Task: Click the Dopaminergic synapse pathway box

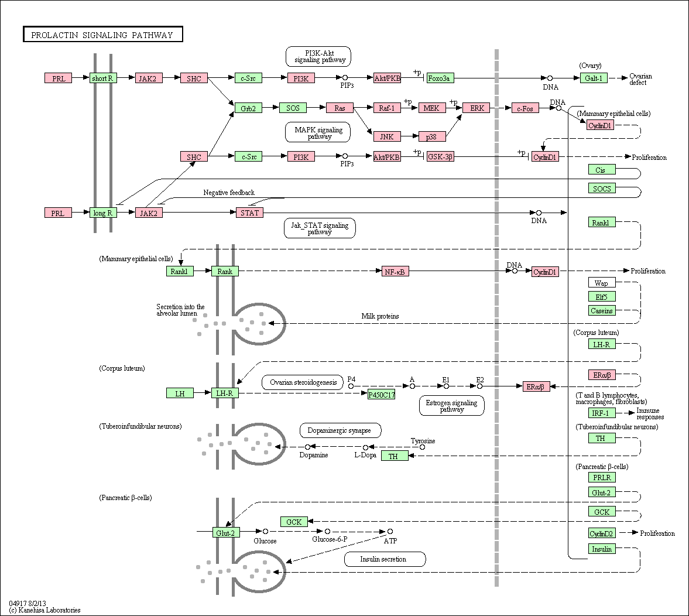Action: point(341,430)
